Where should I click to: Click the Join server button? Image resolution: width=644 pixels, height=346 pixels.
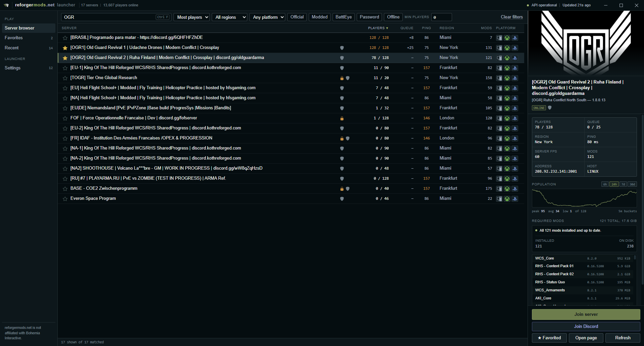click(x=586, y=314)
